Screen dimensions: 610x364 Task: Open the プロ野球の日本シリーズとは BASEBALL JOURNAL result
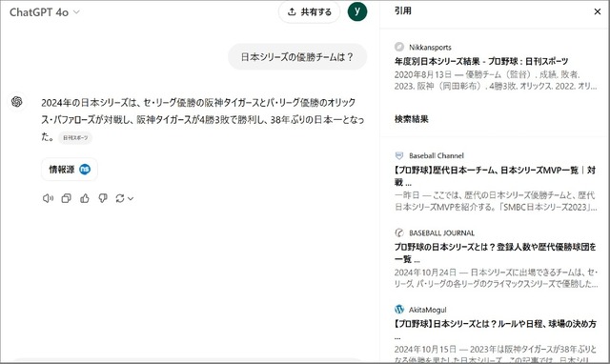[495, 253]
